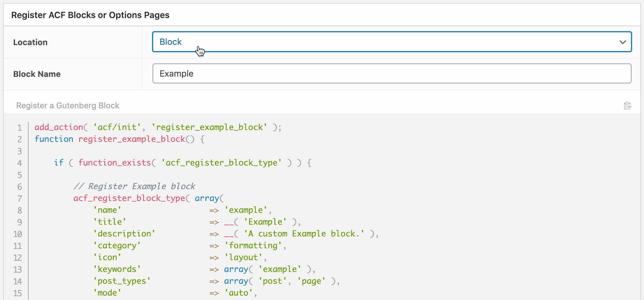Click the '// Register Example block' comment
The height and width of the screenshot is (300, 644).
(134, 186)
